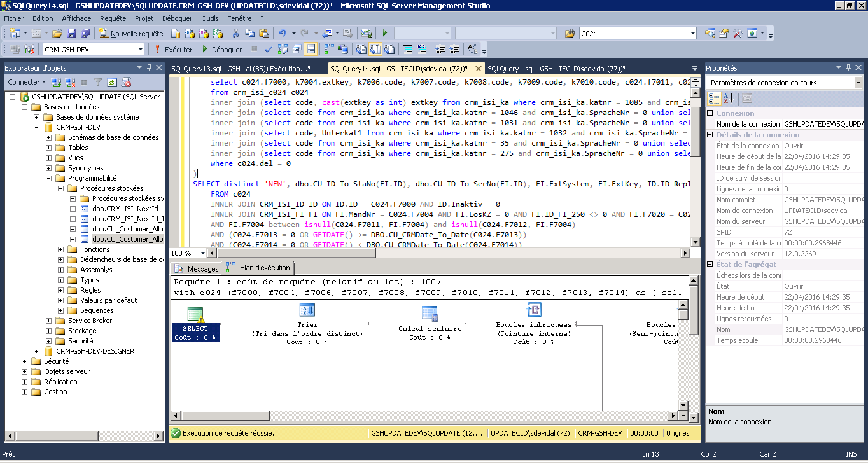The image size is (868, 463).
Task: Click the Save All icon
Action: [85, 33]
